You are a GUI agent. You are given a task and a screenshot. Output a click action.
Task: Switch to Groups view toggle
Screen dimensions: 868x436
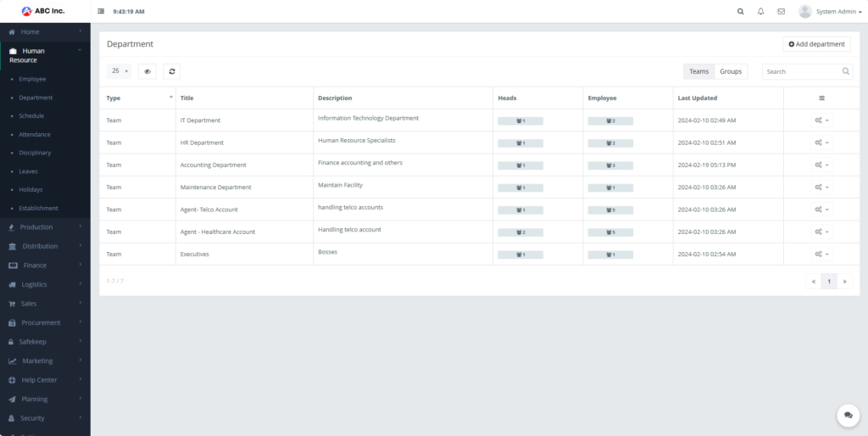(731, 71)
